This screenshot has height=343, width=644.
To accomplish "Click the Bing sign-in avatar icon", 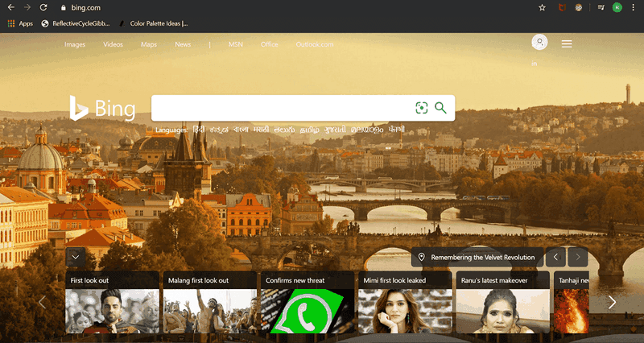I will 539,43.
